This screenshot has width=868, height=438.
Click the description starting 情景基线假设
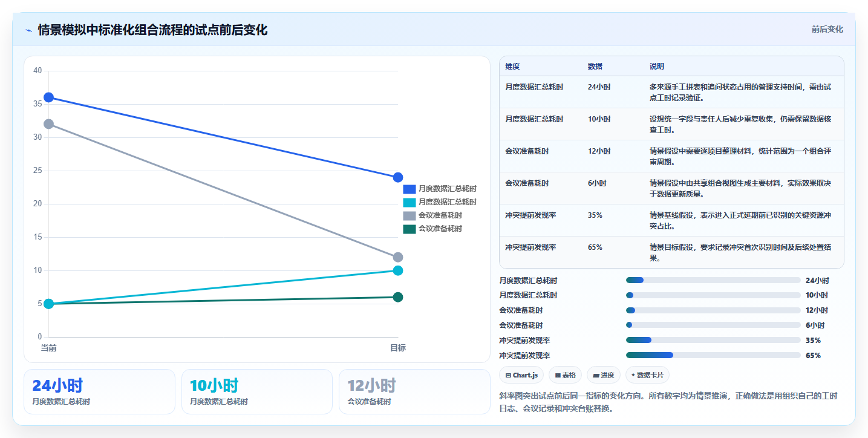pyautogui.click(x=740, y=221)
